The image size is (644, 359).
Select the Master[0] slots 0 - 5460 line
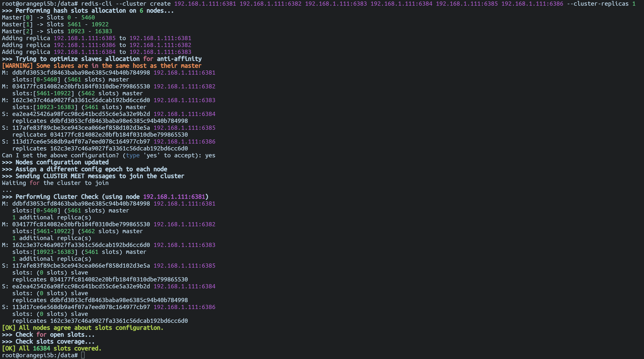click(x=48, y=17)
